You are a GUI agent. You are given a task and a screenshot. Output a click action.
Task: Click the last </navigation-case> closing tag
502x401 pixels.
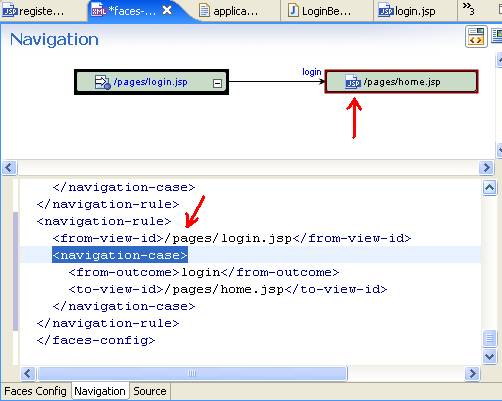coord(124,306)
